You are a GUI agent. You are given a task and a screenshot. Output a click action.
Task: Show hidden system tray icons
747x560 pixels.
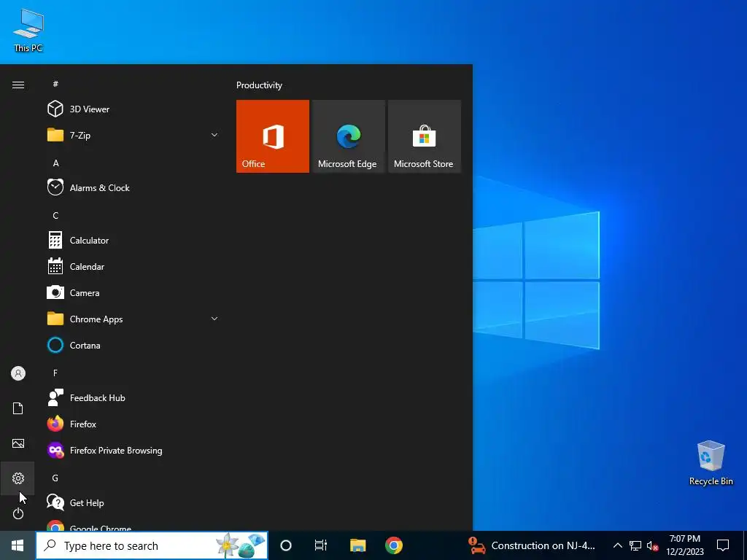pyautogui.click(x=617, y=545)
